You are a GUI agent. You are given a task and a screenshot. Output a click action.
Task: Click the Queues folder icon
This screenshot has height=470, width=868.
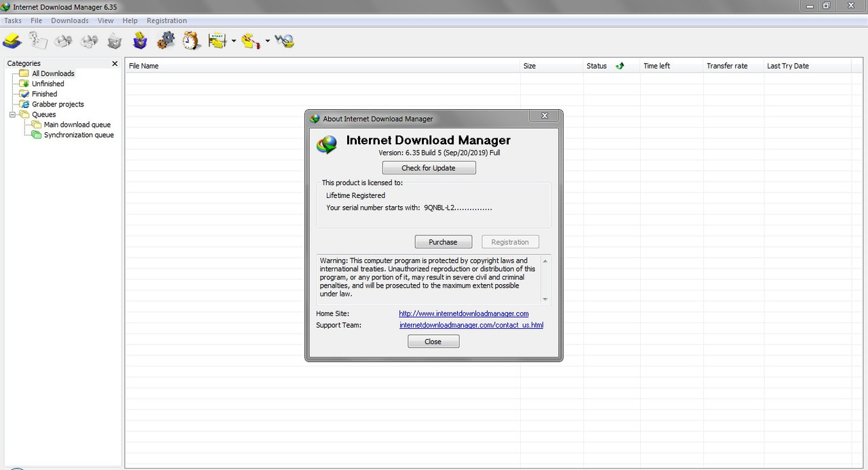pyautogui.click(x=24, y=115)
